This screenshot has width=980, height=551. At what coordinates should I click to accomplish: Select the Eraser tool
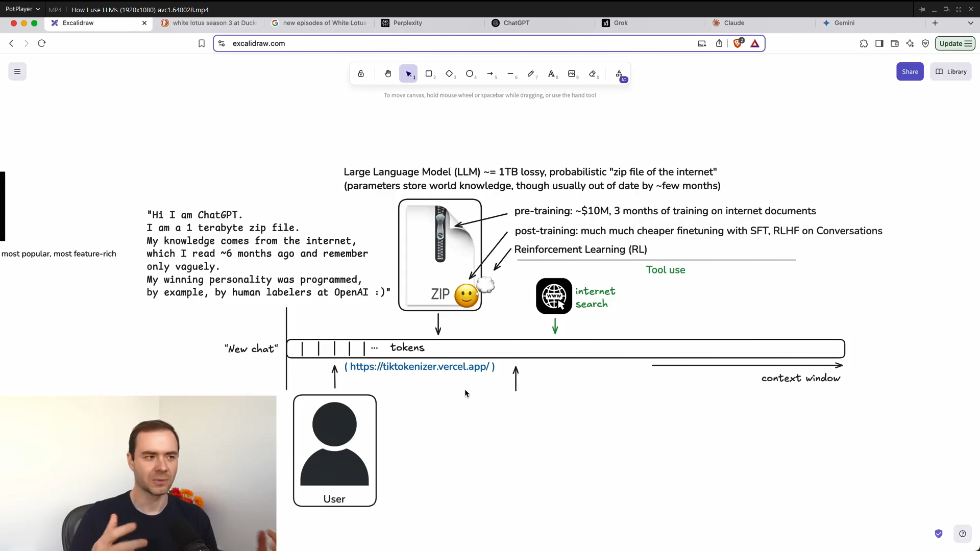tap(593, 73)
